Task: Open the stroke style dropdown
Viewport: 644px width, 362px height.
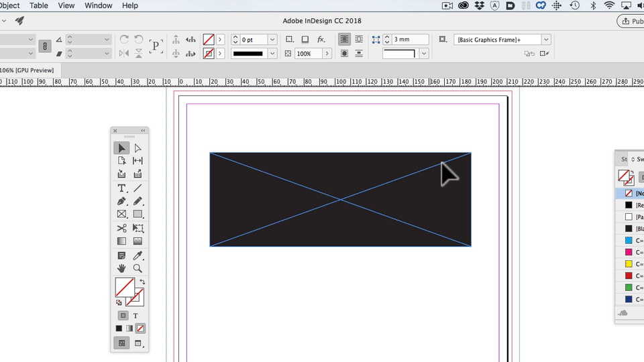Action: point(272,54)
